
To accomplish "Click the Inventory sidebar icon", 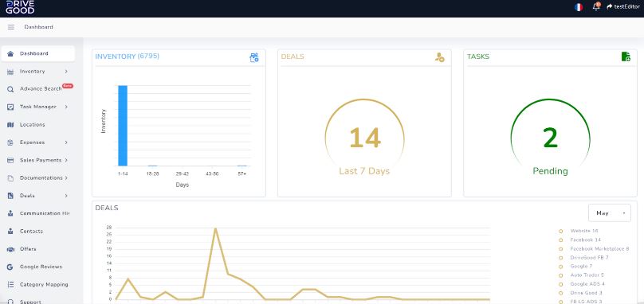I will tap(10, 72).
